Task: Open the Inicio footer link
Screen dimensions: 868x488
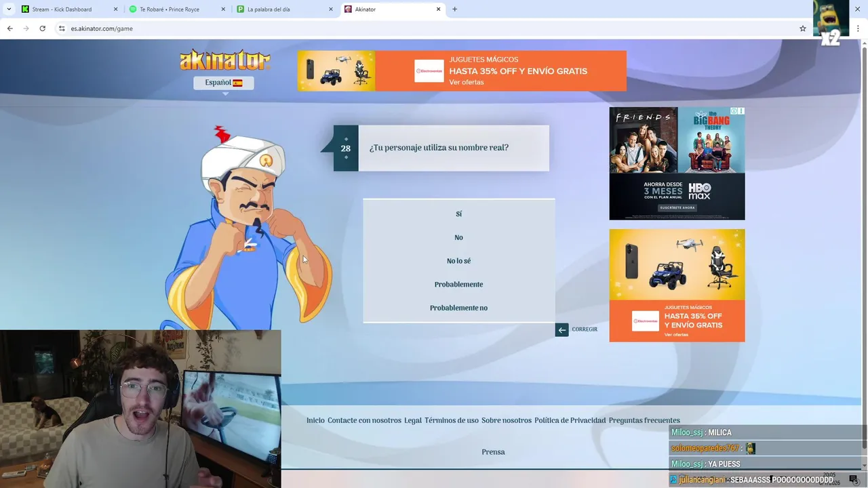Action: pyautogui.click(x=315, y=420)
